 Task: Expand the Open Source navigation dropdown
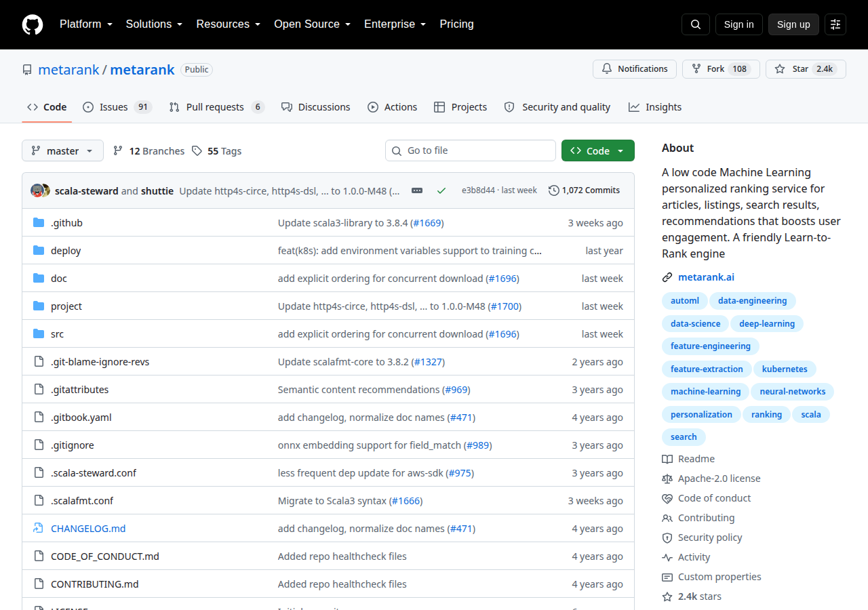coord(312,24)
